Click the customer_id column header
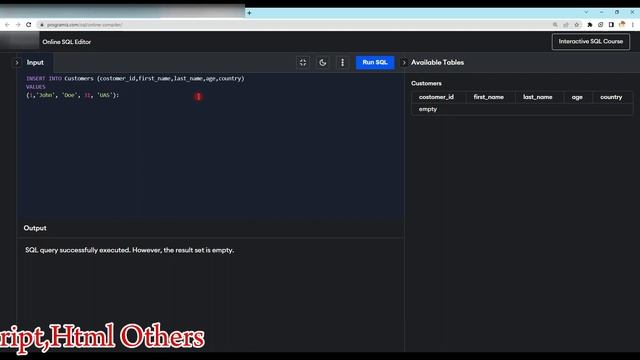 [x=436, y=97]
